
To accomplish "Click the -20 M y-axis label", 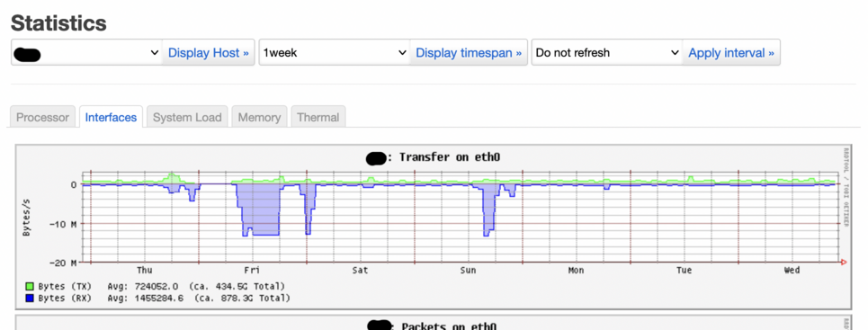I will (x=64, y=263).
